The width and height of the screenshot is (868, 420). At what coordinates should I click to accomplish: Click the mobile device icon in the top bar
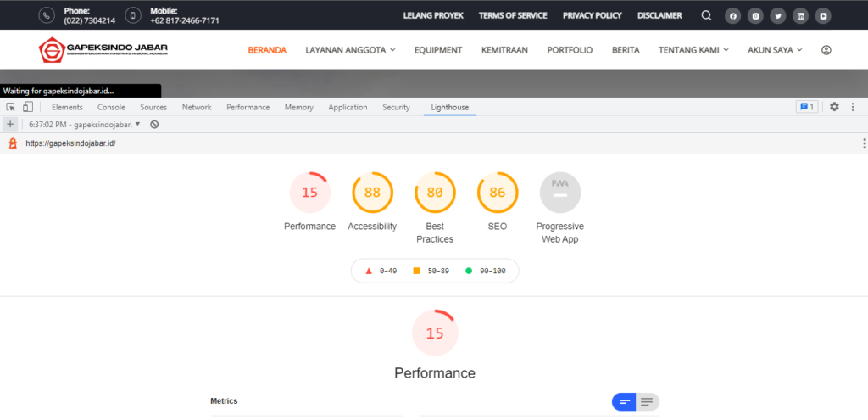click(133, 15)
